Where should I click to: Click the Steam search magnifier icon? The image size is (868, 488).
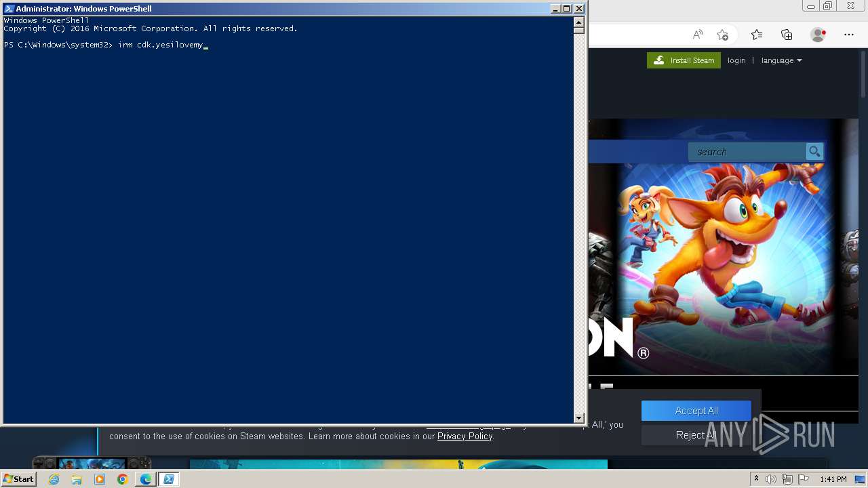pos(814,152)
